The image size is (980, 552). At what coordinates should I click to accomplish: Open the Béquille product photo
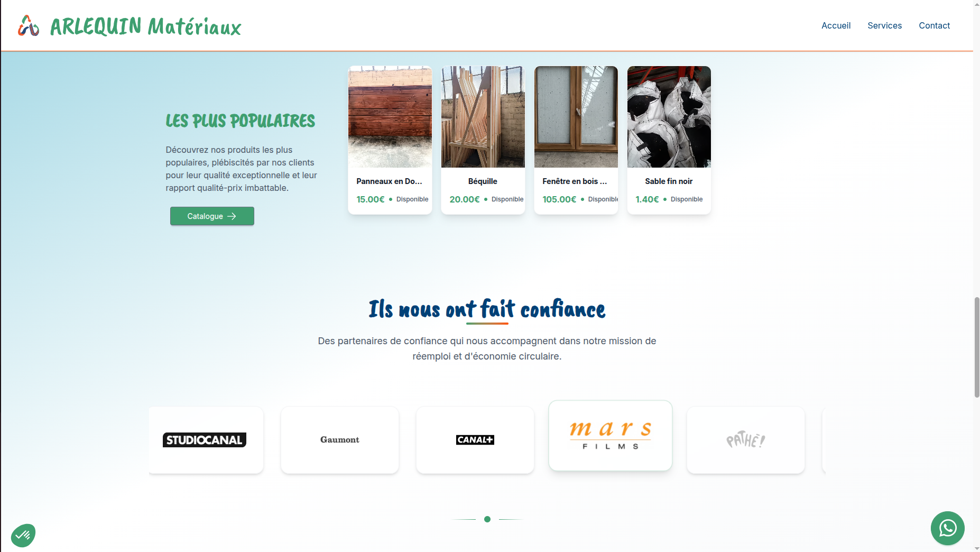click(483, 117)
